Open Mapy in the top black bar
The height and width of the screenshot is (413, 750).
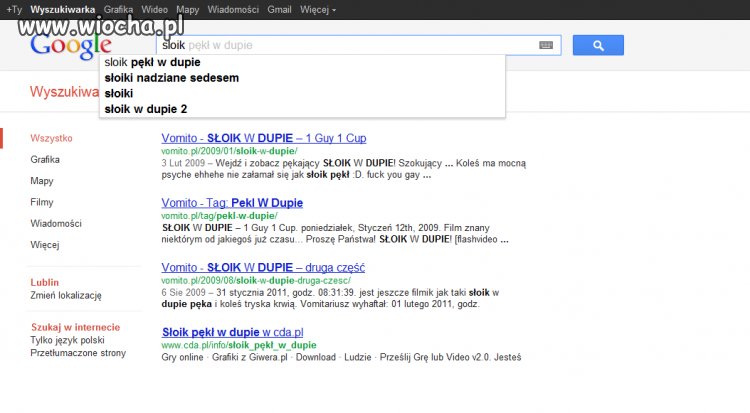[188, 10]
